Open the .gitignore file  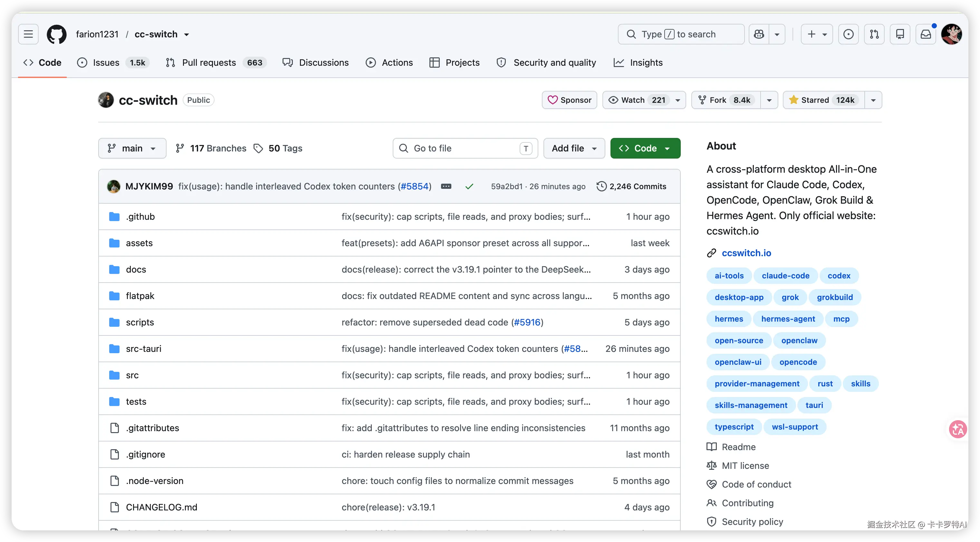pos(145,454)
